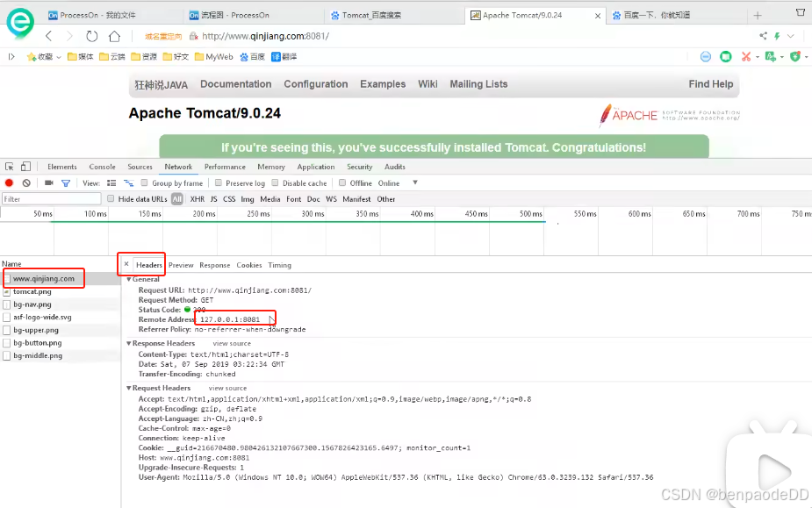View source of Request Headers
The height and width of the screenshot is (508, 812).
click(227, 388)
